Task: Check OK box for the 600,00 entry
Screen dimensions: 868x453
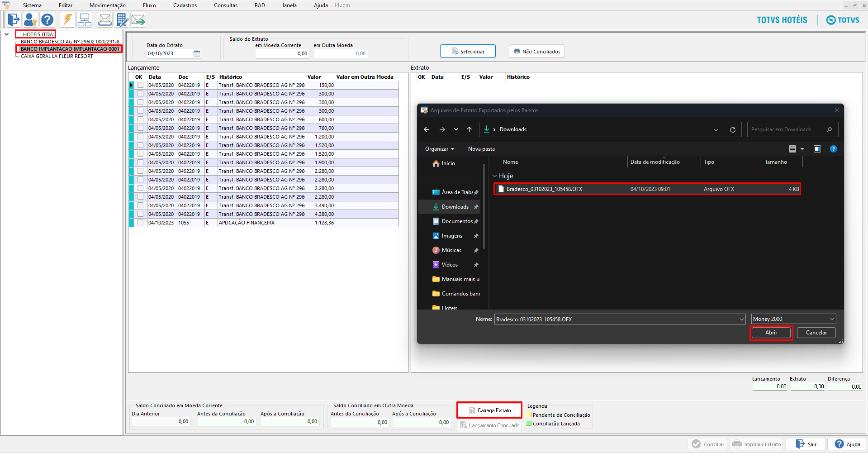Action: 141,119
